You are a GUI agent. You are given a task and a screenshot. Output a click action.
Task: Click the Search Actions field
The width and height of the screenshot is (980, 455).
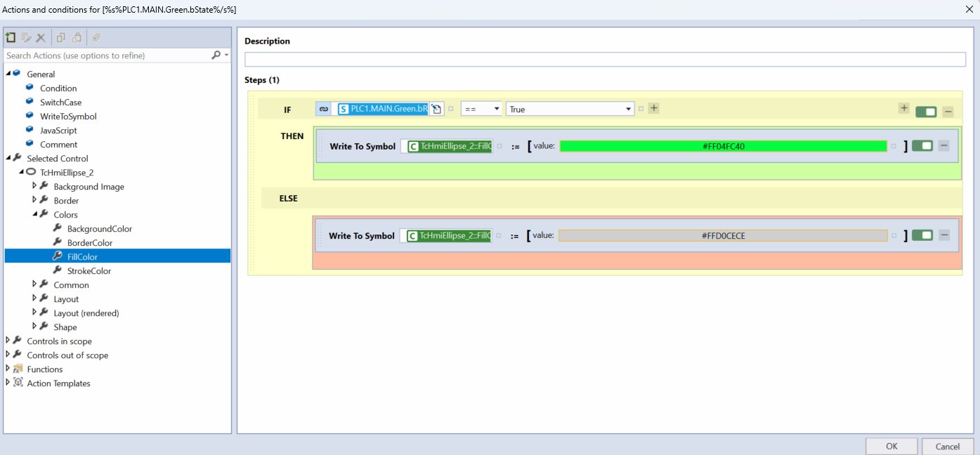coord(107,55)
